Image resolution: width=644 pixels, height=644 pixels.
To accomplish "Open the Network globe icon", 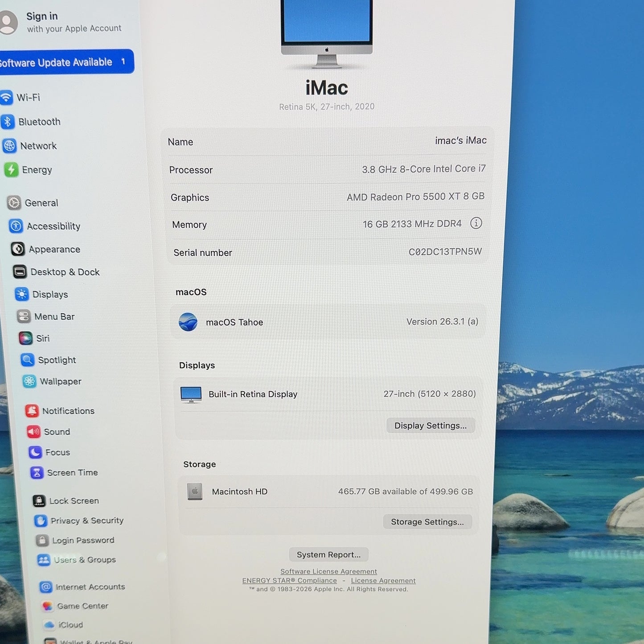I will coord(10,146).
